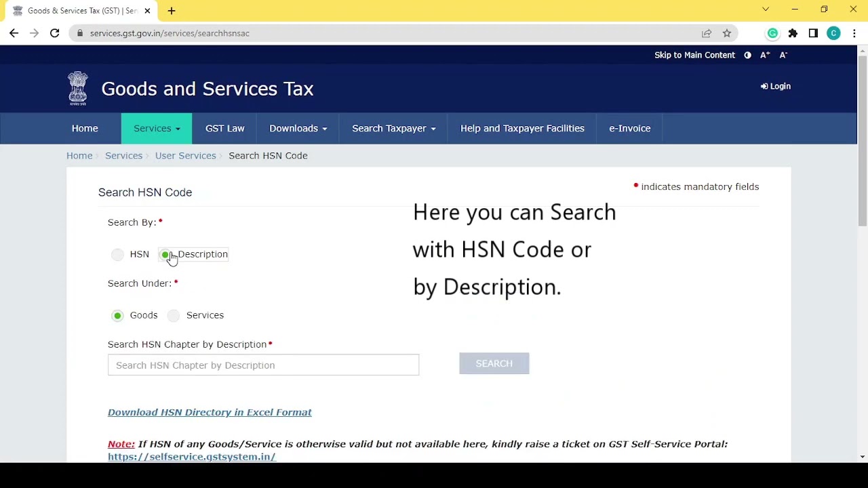
Task: Click the SEARCH button
Action: (494, 364)
